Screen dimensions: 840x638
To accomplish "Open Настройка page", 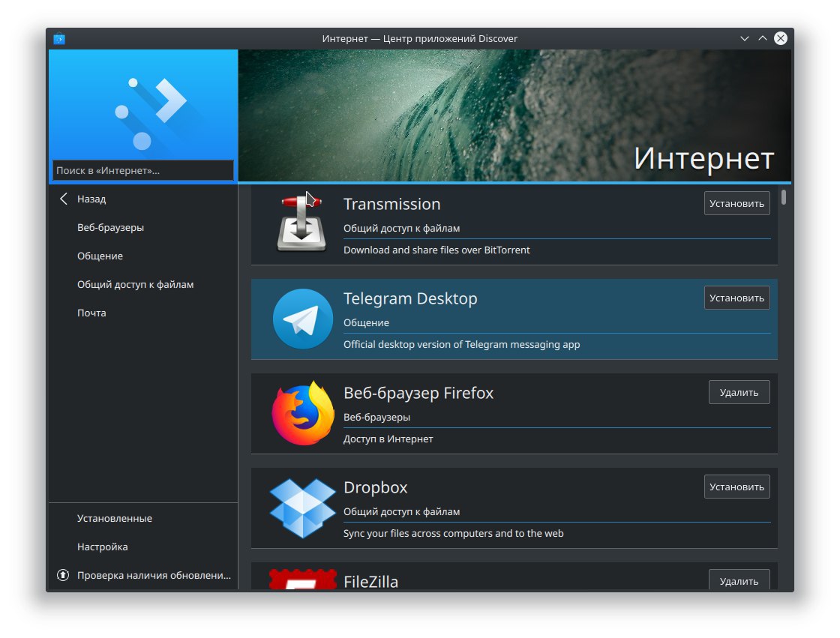I will [x=143, y=547].
